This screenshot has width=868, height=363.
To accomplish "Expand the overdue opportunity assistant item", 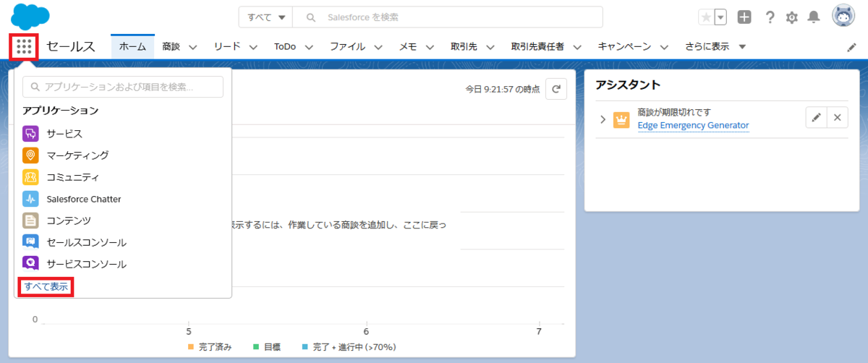I will [603, 119].
